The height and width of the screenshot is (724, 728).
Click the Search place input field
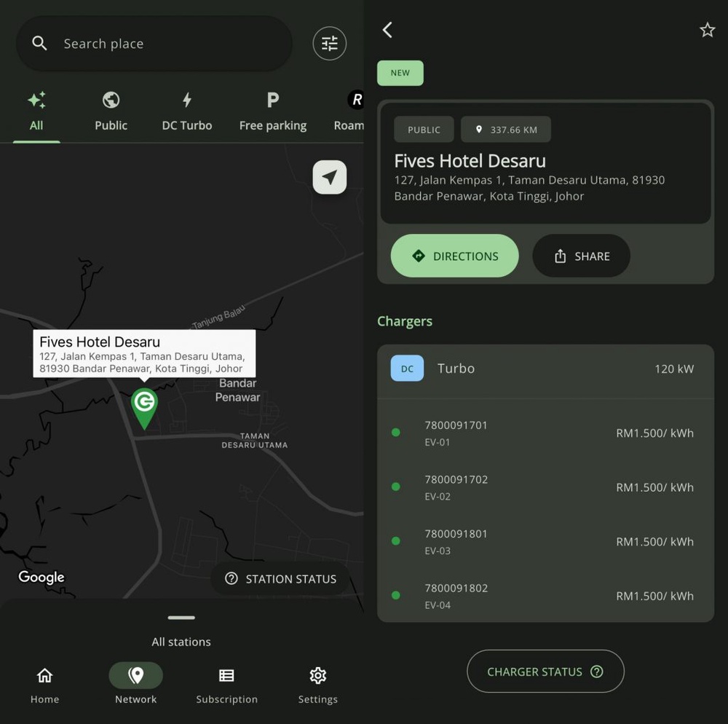pyautogui.click(x=154, y=43)
